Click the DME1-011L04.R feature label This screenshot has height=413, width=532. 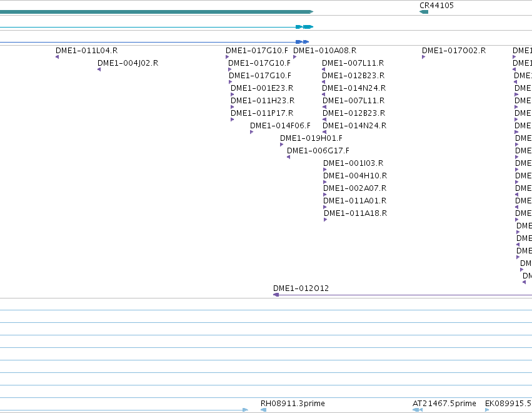tap(86, 51)
